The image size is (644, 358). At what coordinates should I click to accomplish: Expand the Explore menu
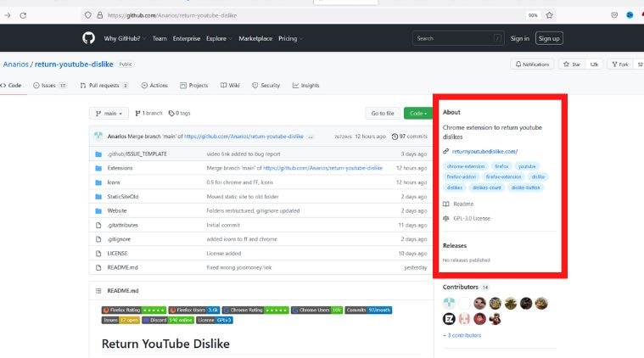coord(219,38)
